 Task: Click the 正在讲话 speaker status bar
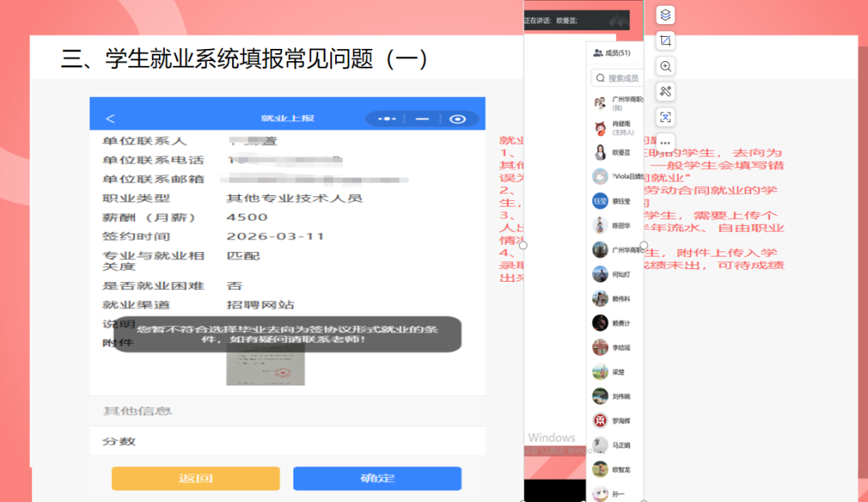(576, 20)
